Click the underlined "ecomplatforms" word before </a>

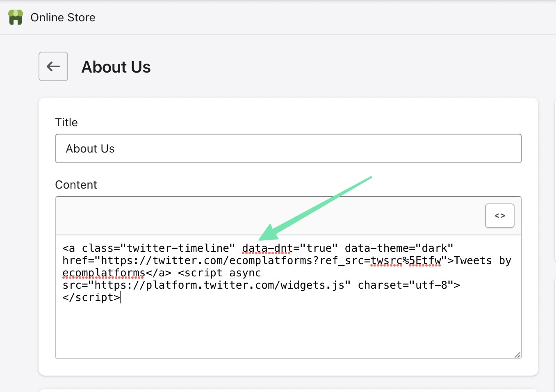(x=104, y=273)
